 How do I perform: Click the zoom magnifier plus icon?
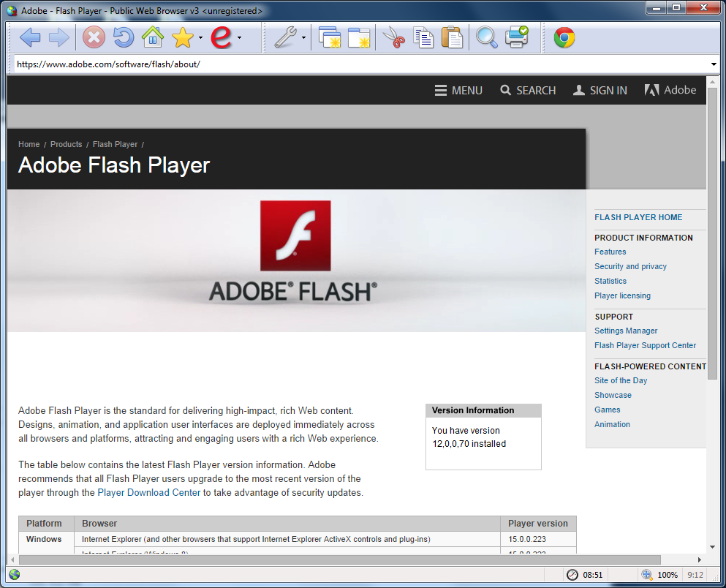[647, 575]
